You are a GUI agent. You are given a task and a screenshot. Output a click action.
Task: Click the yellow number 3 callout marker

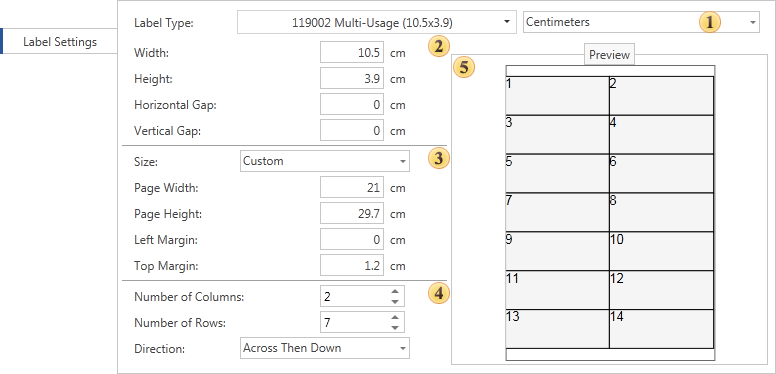(x=438, y=159)
